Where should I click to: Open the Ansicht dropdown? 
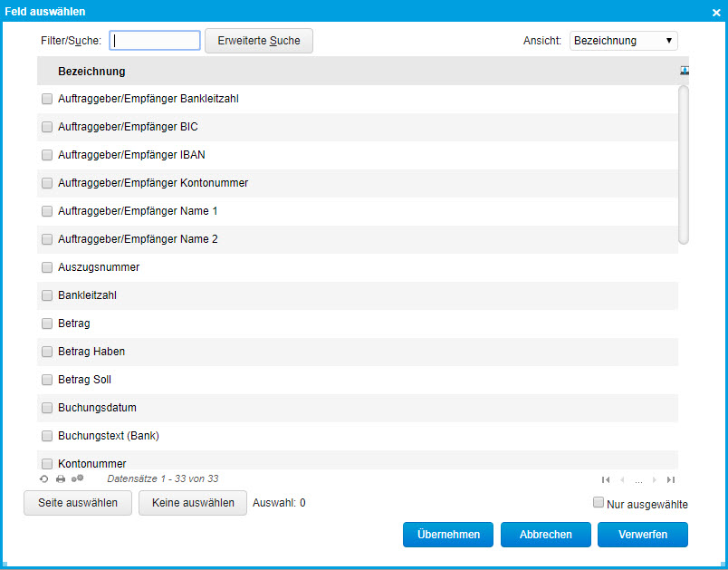(x=623, y=41)
